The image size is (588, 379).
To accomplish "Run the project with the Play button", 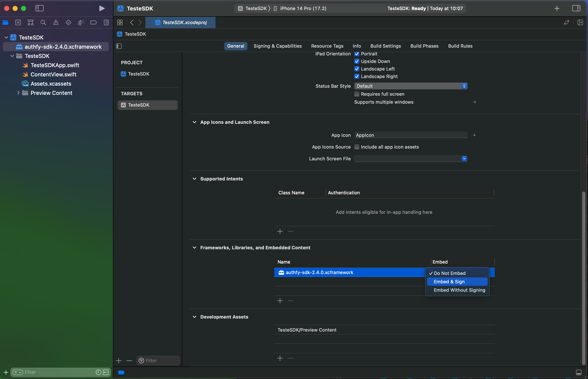I will click(x=102, y=8).
